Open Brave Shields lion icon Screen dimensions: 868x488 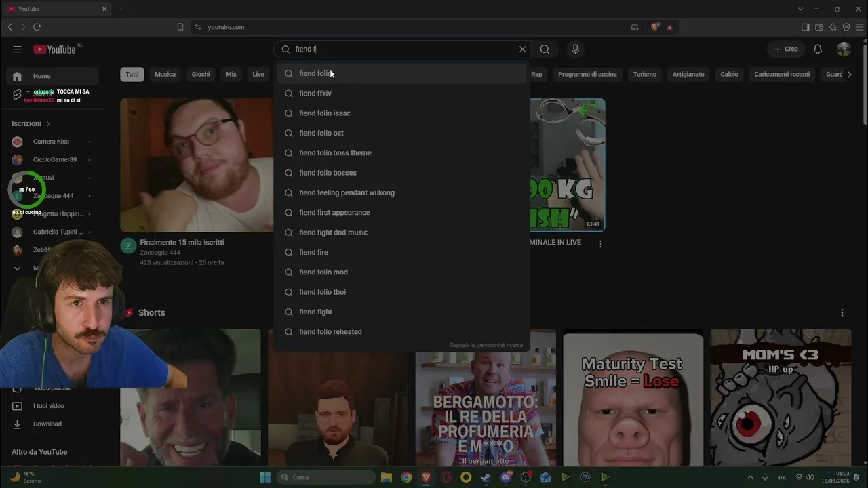(x=654, y=27)
